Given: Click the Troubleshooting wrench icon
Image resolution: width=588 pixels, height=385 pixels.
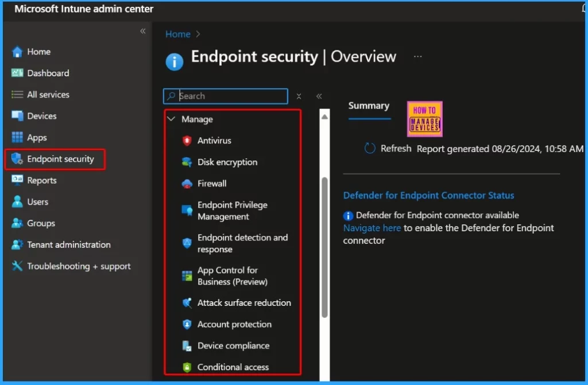Looking at the screenshot, I should pyautogui.click(x=17, y=266).
